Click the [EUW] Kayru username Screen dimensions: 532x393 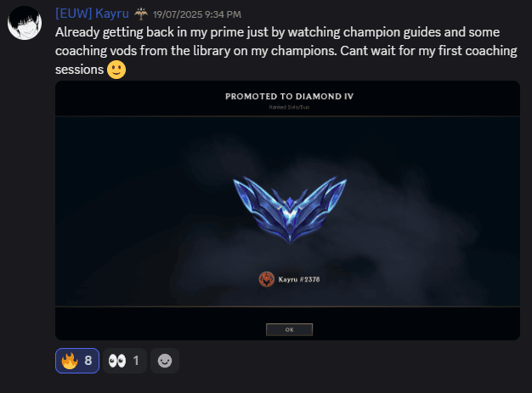pos(92,14)
